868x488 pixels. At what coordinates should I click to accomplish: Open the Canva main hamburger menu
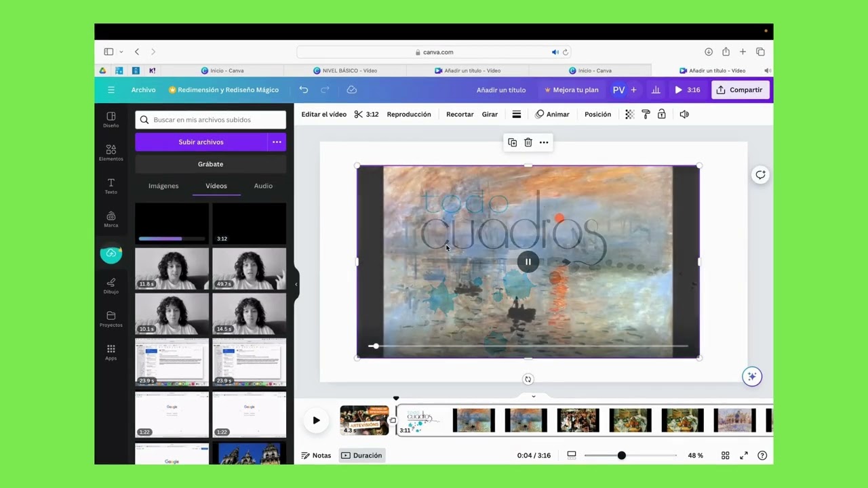111,89
